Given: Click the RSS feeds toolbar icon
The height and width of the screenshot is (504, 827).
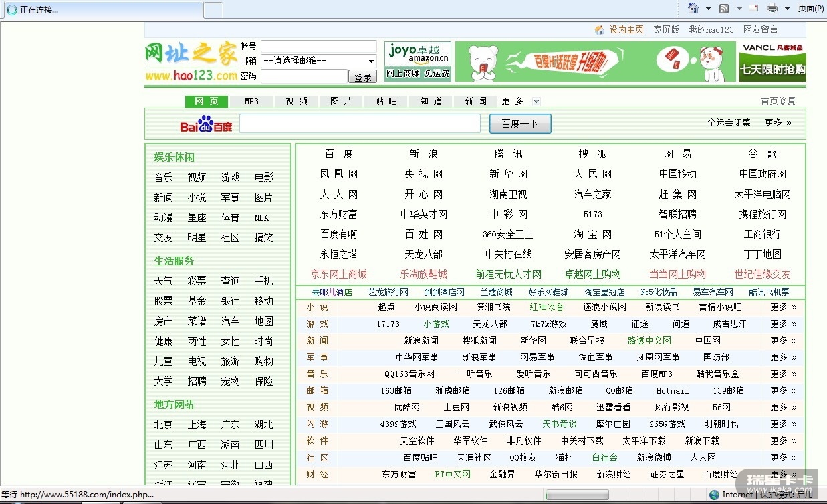Looking at the screenshot, I should click(x=724, y=8).
